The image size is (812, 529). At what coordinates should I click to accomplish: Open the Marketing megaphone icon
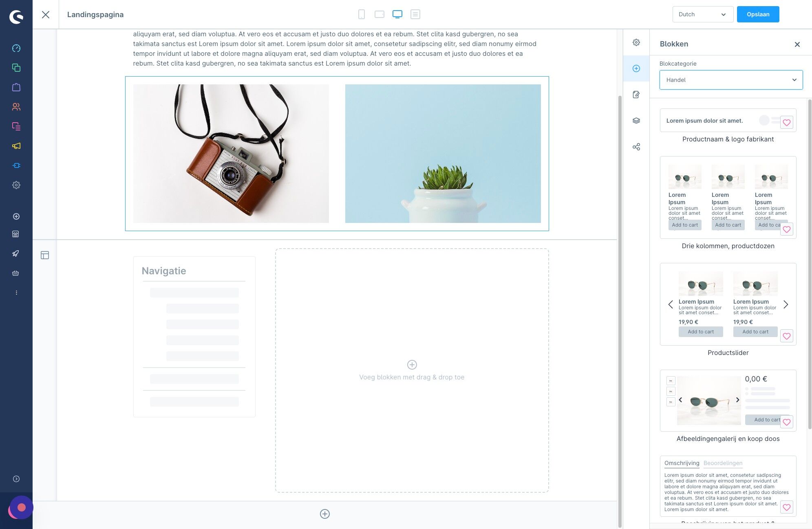click(16, 146)
